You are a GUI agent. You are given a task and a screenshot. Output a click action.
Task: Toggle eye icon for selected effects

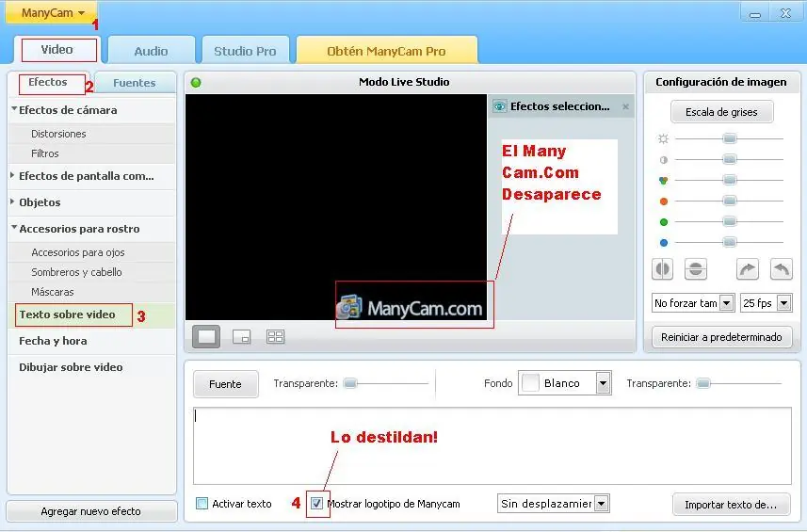(499, 106)
